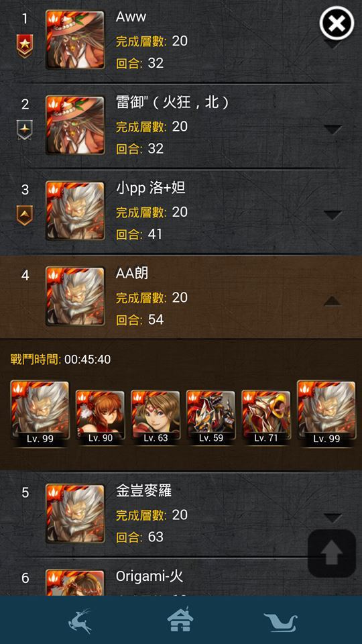Tap the reindeer icon in bottom bar
This screenshot has width=362, height=644.
pos(80,621)
